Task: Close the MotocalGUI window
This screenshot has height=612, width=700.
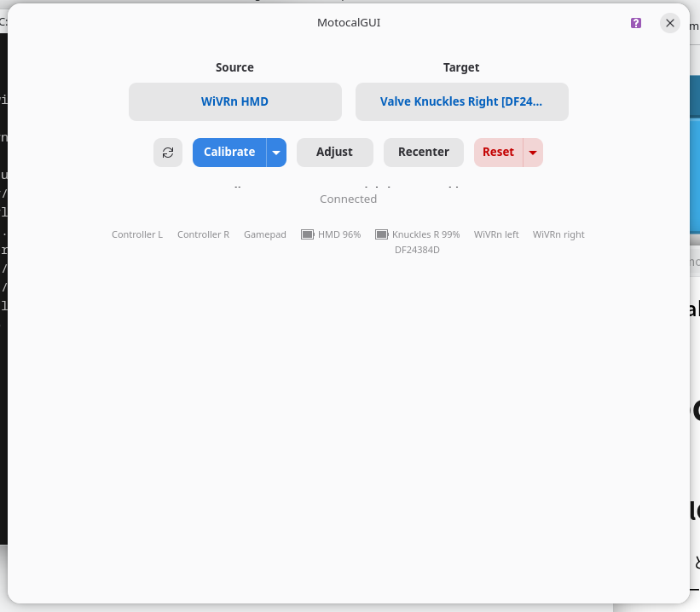Action: pyautogui.click(x=669, y=23)
